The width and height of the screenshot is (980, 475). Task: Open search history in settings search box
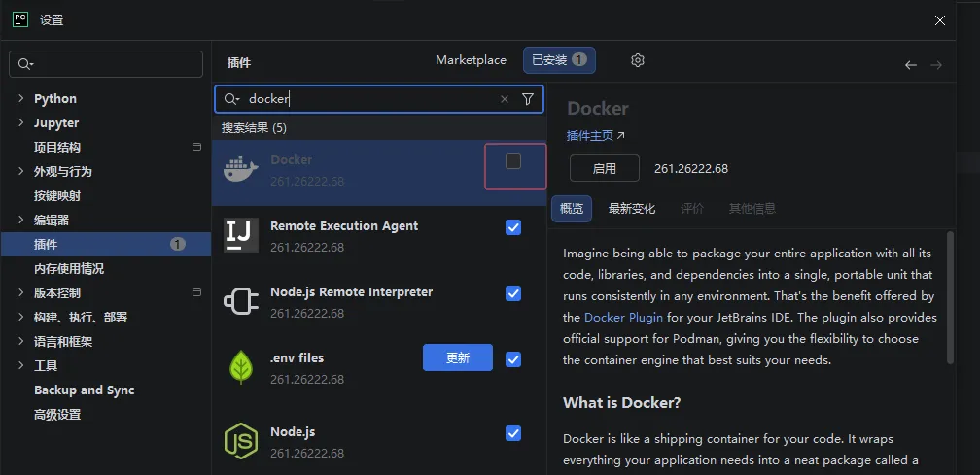(x=25, y=64)
